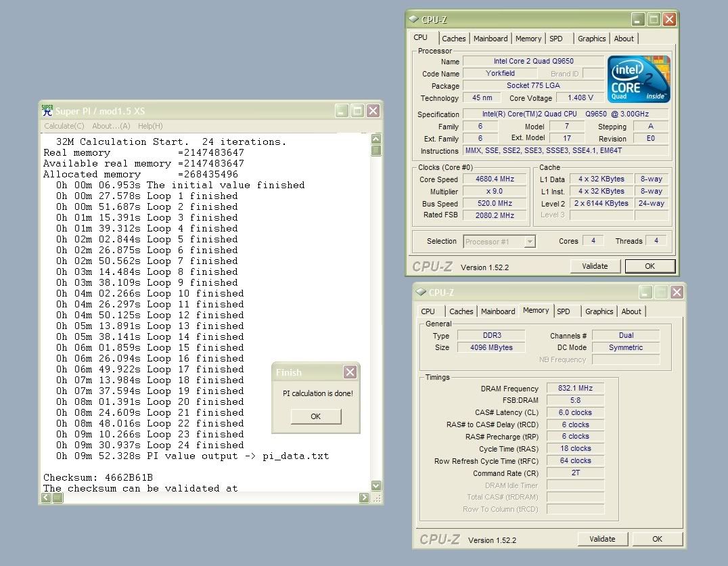Click the Multiplier value x 9.0
The height and width of the screenshot is (566, 728).
pyautogui.click(x=495, y=191)
